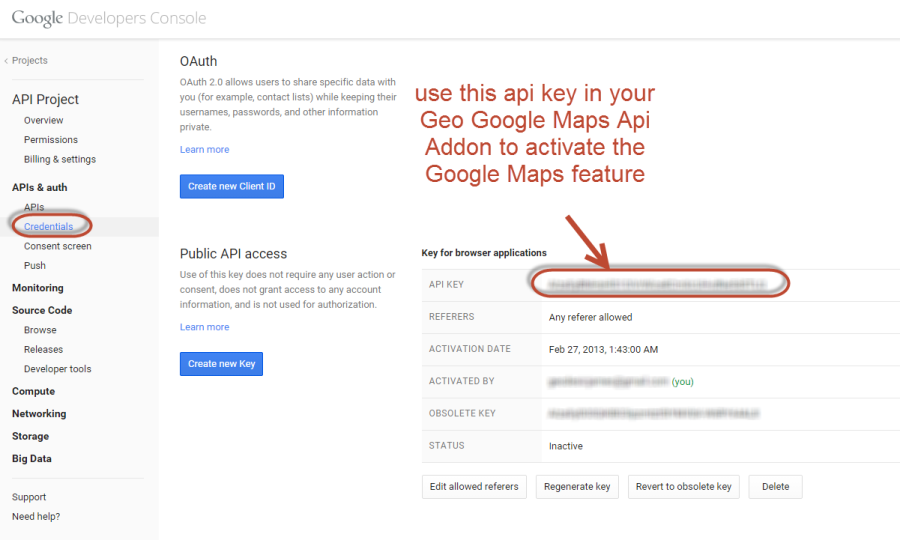The width and height of the screenshot is (900, 540).
Task: Open Developer tools page
Action: coord(57,368)
